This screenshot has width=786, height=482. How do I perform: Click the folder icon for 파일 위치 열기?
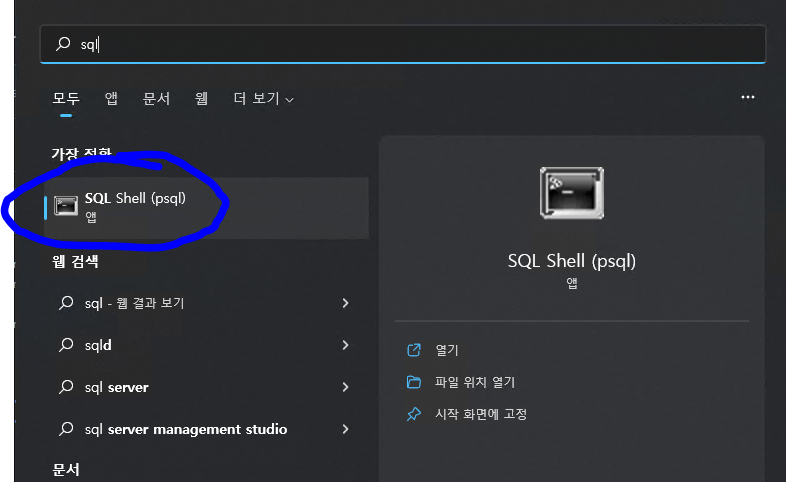(x=414, y=382)
